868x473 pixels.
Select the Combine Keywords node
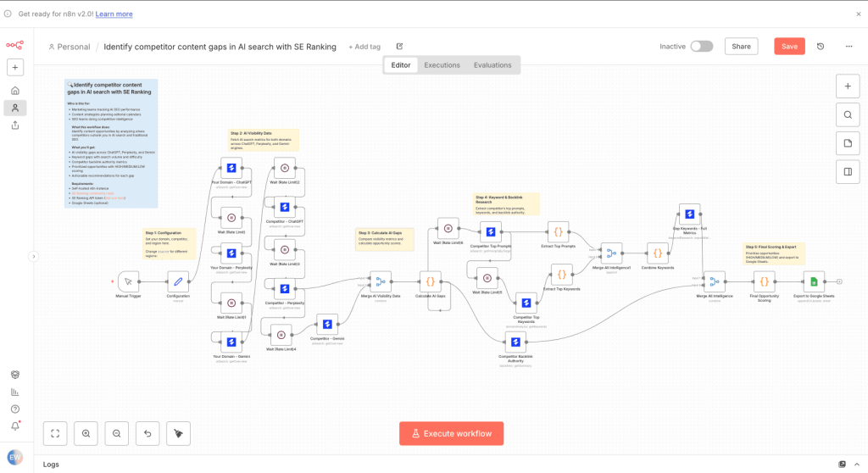pyautogui.click(x=658, y=253)
